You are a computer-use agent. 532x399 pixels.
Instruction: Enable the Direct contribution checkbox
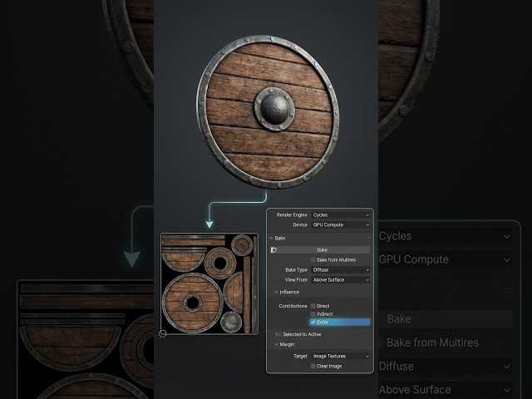pos(313,306)
